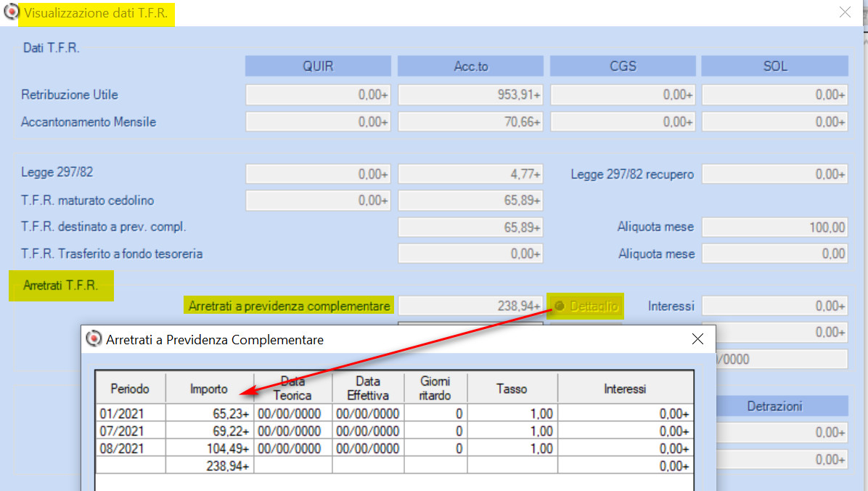Click the SOL column header
Viewport: 868px width, 491px height.
pos(775,66)
